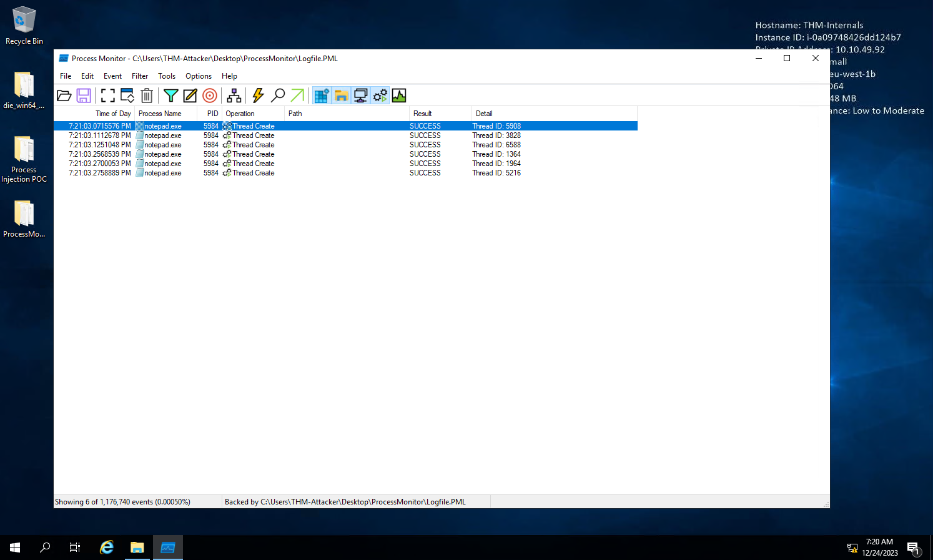The image size is (933, 560).
Task: Click the network tray icon
Action: (852, 548)
